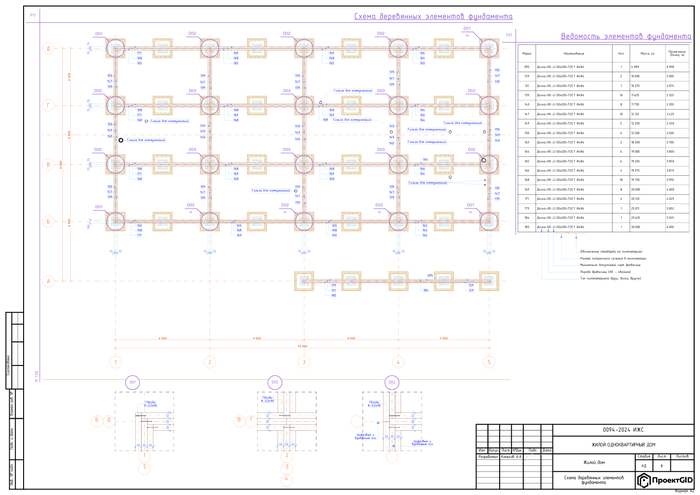Click the D02 detail title bubble in bottom row
Image resolution: width=700 pixels, height=495 pixels.
tap(392, 383)
